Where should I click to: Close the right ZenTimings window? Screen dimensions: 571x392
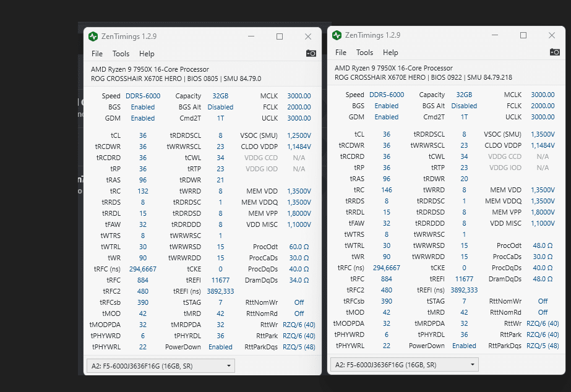552,35
